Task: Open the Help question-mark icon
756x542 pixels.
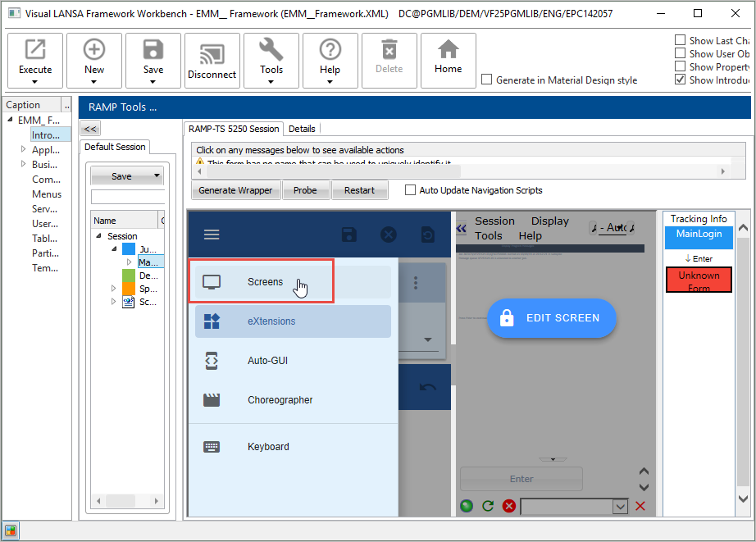Action: point(330,50)
